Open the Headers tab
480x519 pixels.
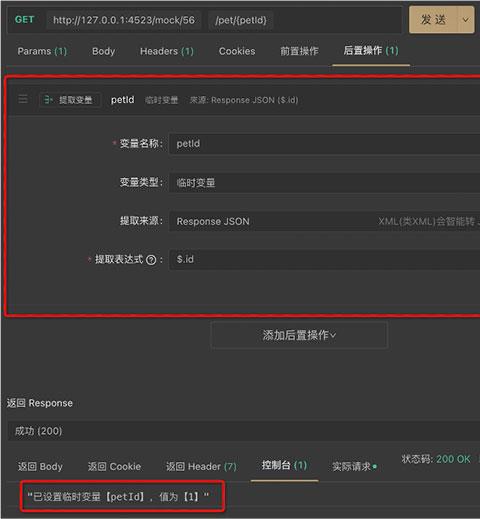click(x=167, y=51)
